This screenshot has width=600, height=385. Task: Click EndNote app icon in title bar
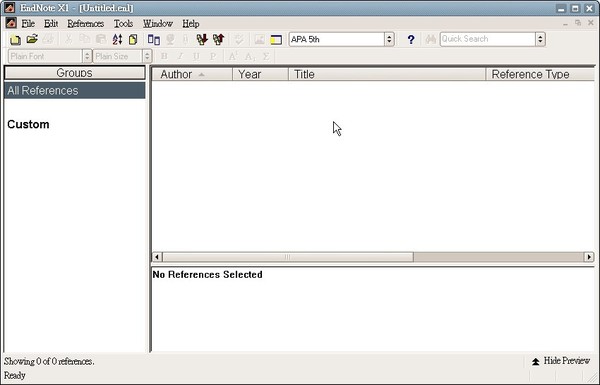pos(10,7)
